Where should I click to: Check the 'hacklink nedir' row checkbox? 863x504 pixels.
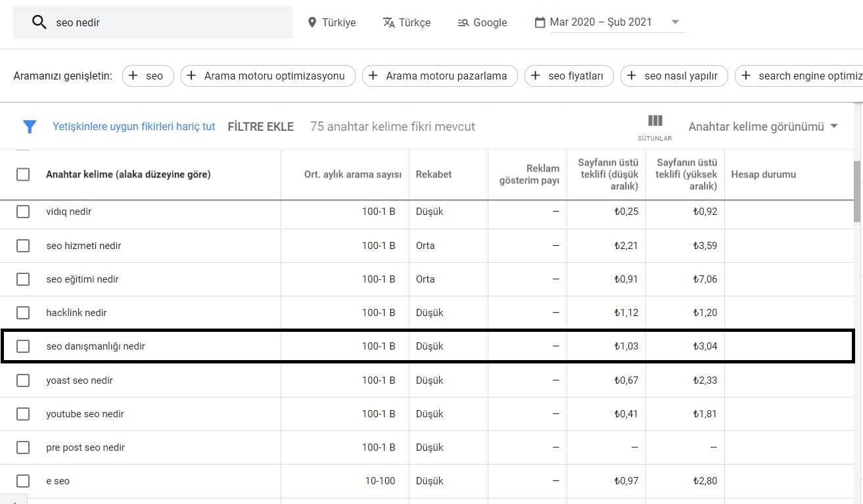click(23, 313)
